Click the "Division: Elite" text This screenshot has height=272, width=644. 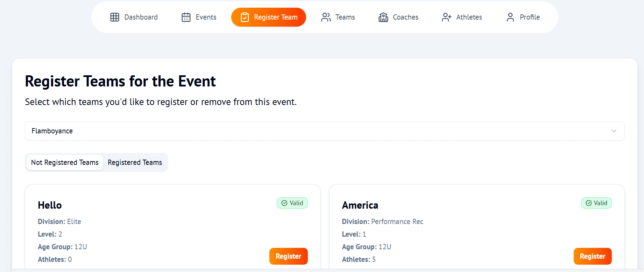(59, 222)
